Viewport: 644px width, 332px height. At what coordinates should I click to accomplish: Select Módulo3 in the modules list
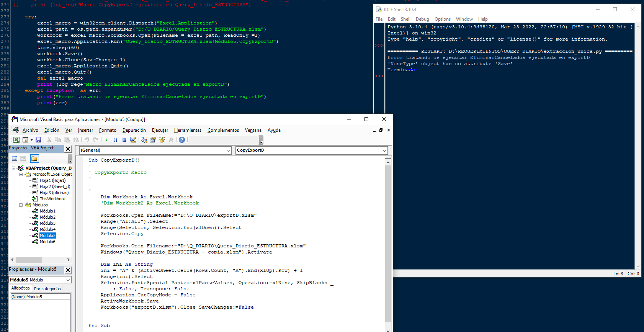47,223
